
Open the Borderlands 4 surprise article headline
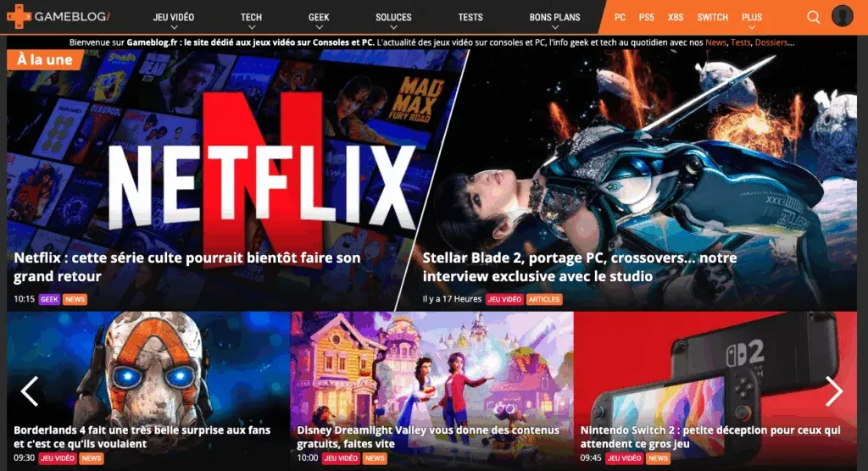[x=142, y=436]
